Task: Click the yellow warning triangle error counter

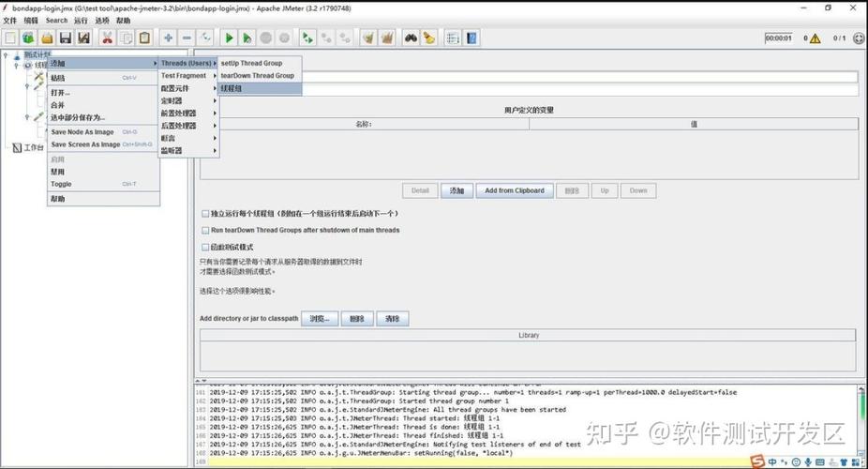Action: (815, 38)
